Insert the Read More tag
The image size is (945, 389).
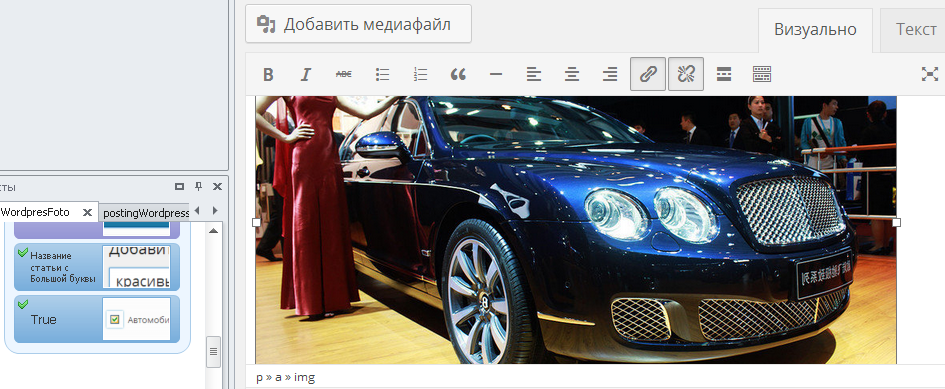[x=724, y=74]
